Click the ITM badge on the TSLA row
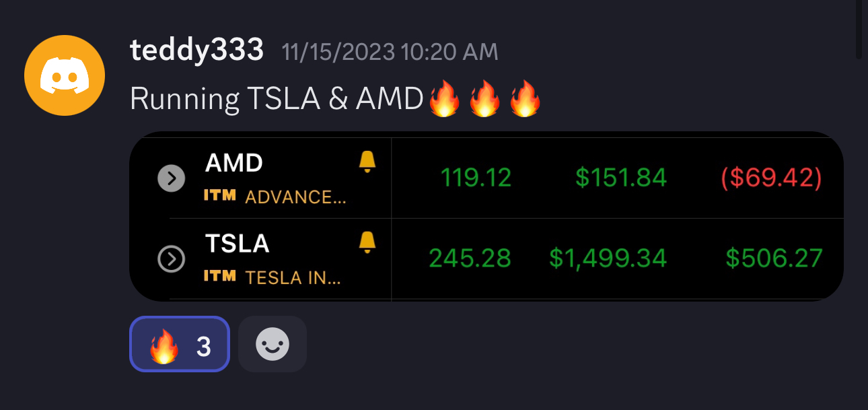The image size is (868, 410). 219,275
